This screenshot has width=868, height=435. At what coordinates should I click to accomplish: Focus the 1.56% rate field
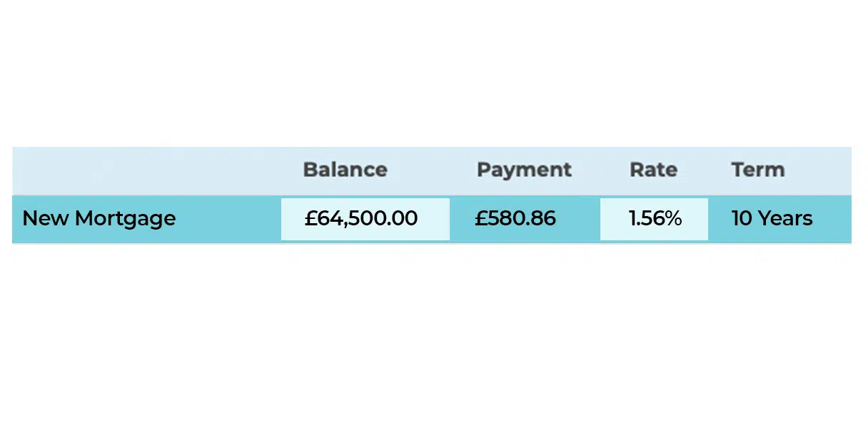[x=654, y=219]
